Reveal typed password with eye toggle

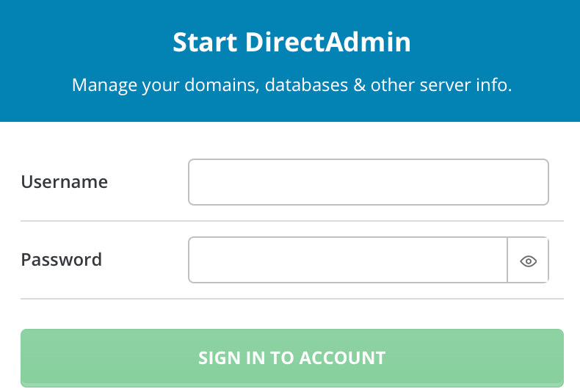click(528, 260)
